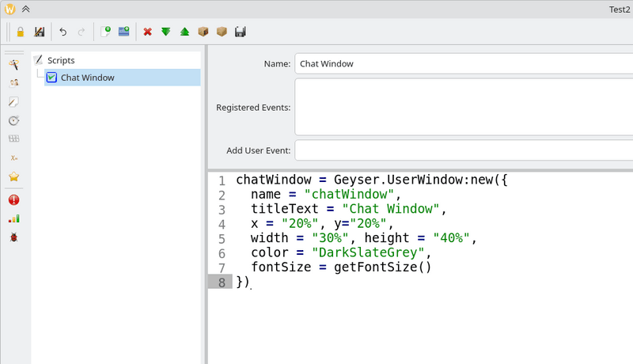Click the Registered Events list box
The height and width of the screenshot is (364, 633).
pyautogui.click(x=464, y=107)
